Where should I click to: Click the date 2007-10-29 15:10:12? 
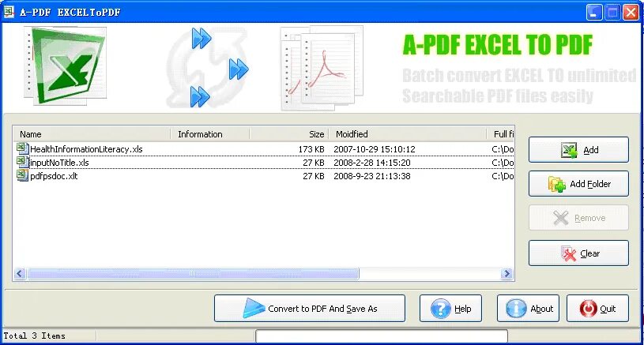coord(375,149)
